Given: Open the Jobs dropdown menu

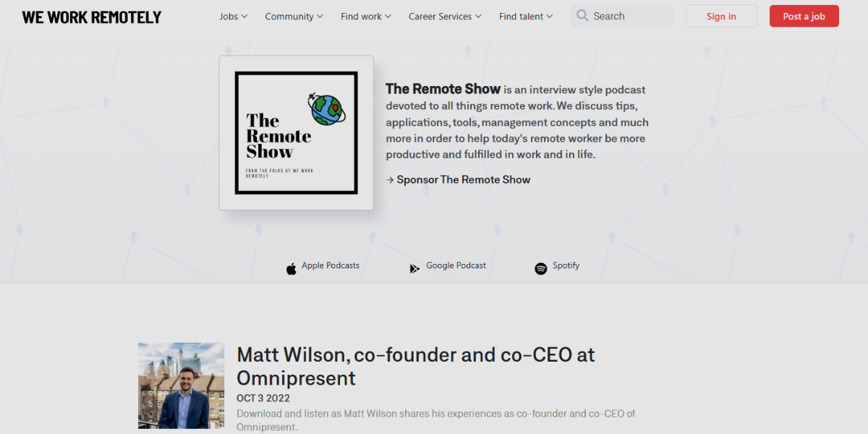Looking at the screenshot, I should coord(234,16).
